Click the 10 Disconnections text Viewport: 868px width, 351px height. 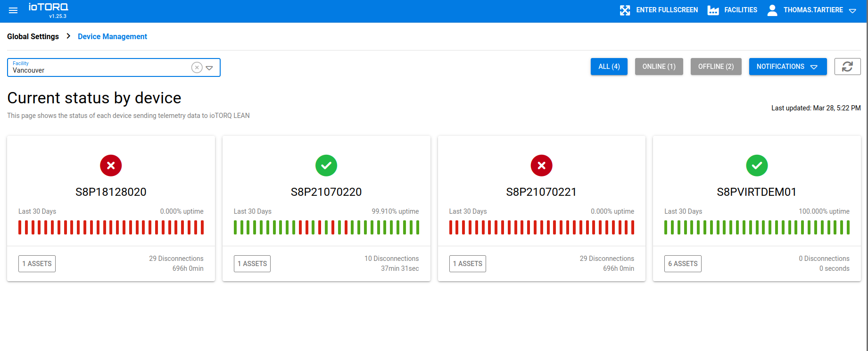pos(391,259)
